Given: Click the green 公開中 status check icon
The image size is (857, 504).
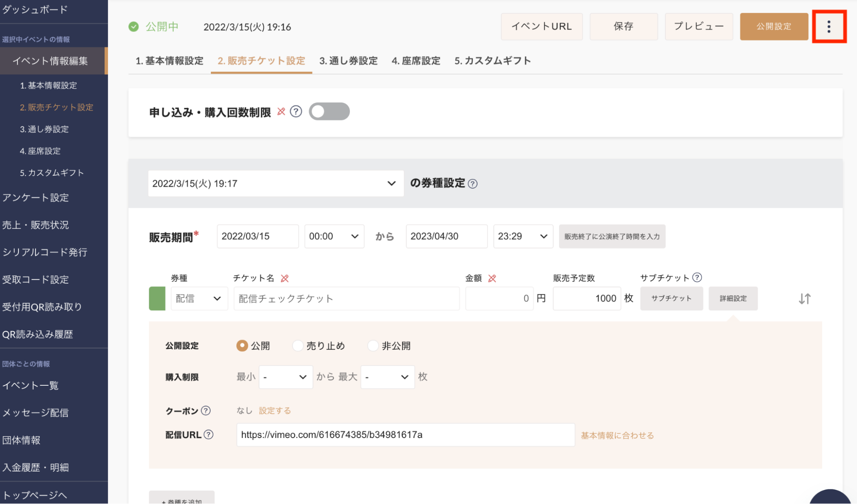Looking at the screenshot, I should (x=133, y=27).
